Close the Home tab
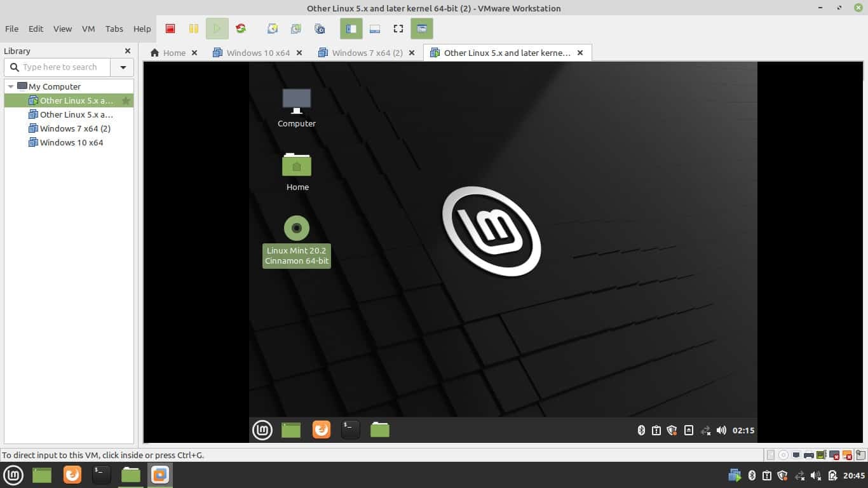Screen dimensions: 868x488 click(194, 53)
